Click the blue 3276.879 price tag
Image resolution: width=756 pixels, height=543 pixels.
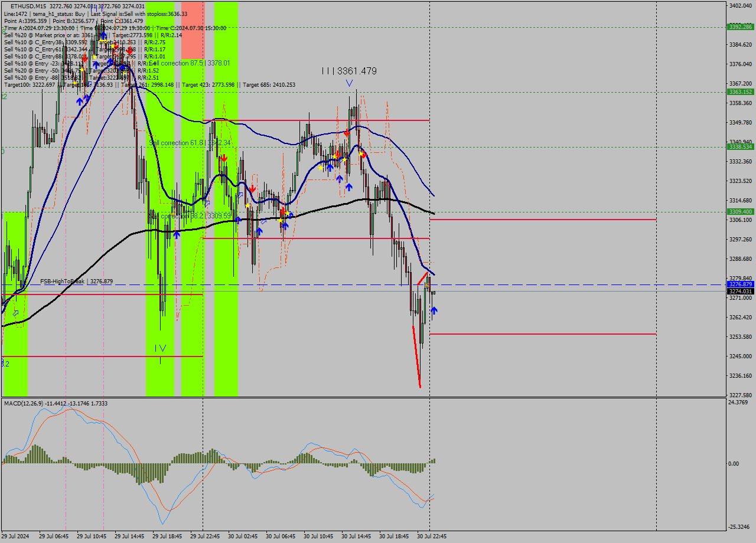point(741,284)
